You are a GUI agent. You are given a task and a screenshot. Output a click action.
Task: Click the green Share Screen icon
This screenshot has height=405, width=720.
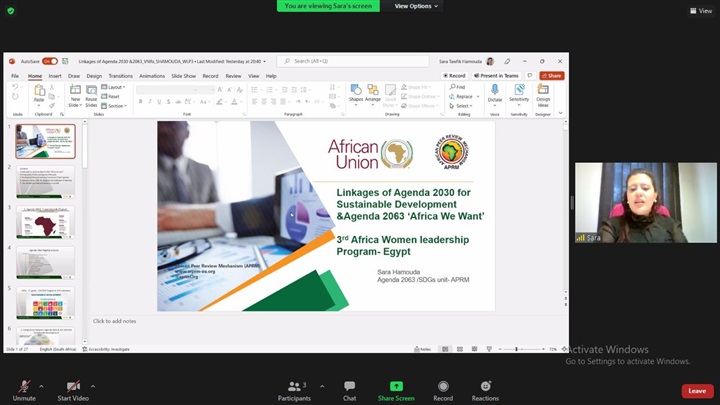[396, 386]
